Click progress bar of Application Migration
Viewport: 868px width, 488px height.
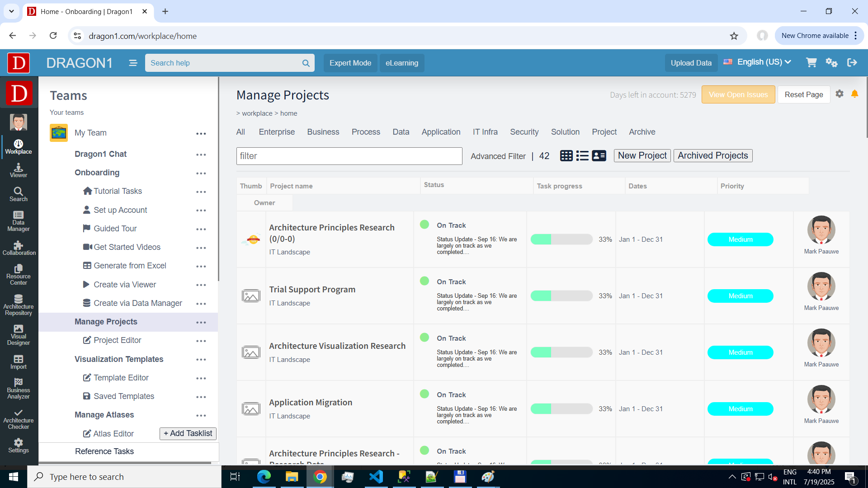click(561, 409)
